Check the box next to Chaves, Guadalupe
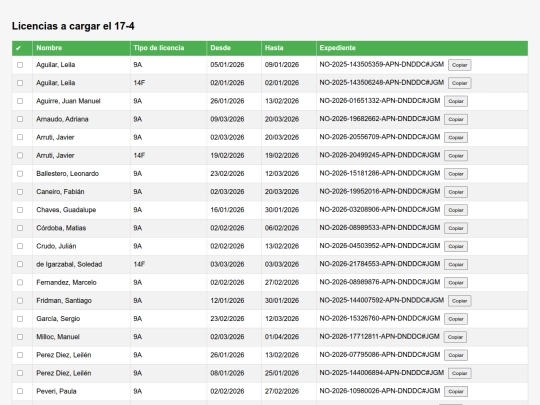Image resolution: width=540 pixels, height=405 pixels. [20, 210]
